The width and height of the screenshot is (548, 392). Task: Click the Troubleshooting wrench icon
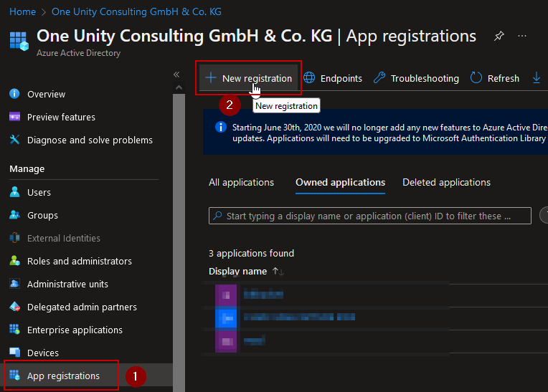pyautogui.click(x=379, y=77)
